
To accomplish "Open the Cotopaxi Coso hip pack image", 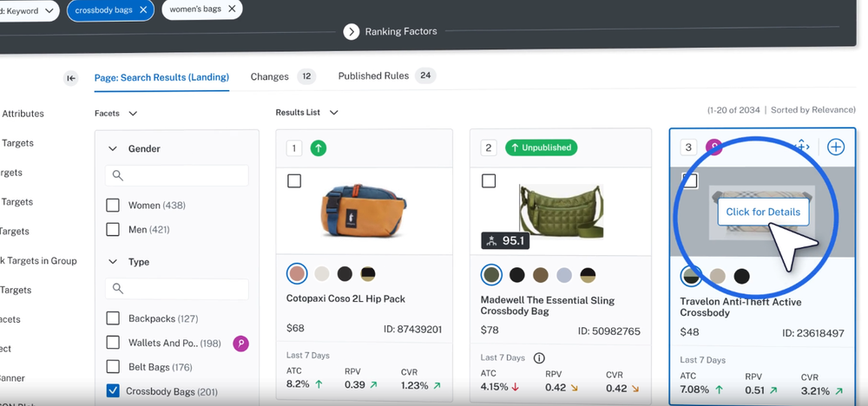I will pyautogui.click(x=363, y=210).
